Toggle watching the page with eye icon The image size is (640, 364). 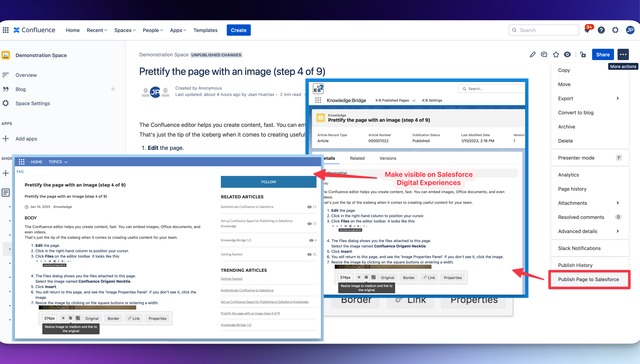coord(567,54)
